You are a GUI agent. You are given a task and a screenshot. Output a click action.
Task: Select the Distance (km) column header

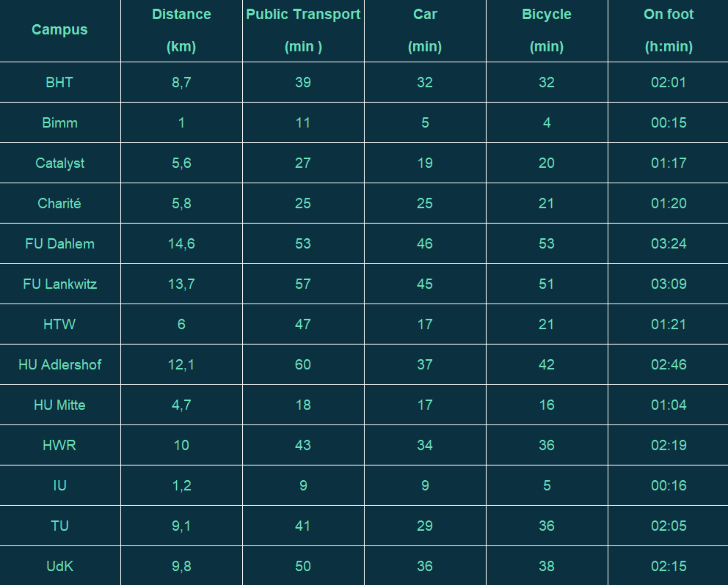[x=181, y=30]
